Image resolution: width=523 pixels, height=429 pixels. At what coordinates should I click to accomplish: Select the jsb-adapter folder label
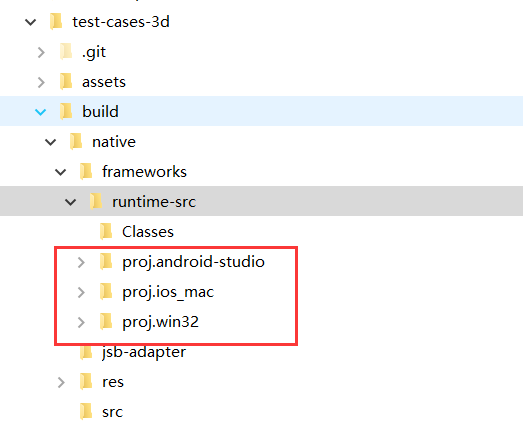click(x=144, y=353)
